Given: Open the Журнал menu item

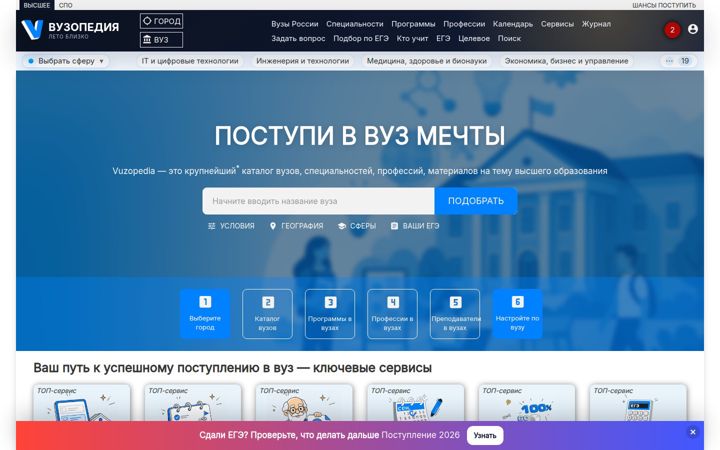Looking at the screenshot, I should tap(596, 24).
